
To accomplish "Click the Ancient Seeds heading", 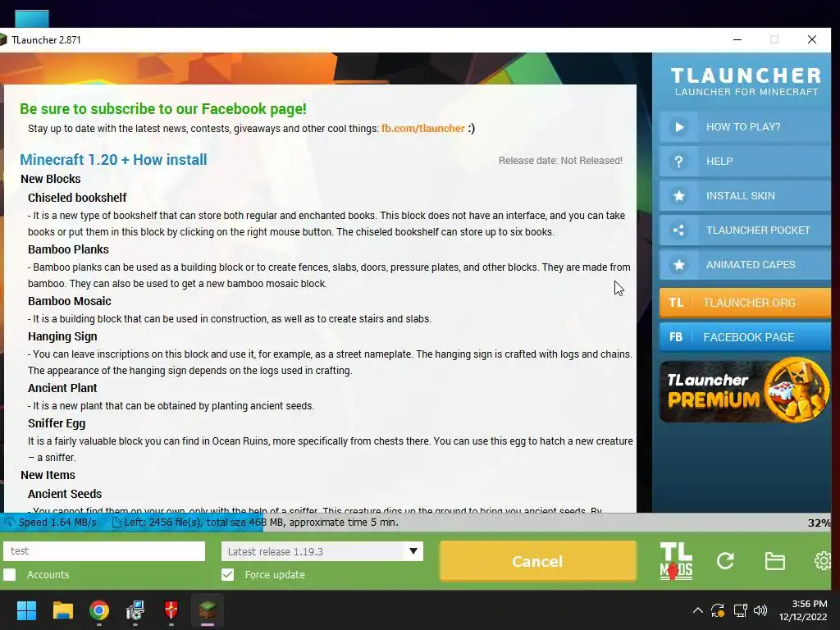I will pyautogui.click(x=65, y=494).
